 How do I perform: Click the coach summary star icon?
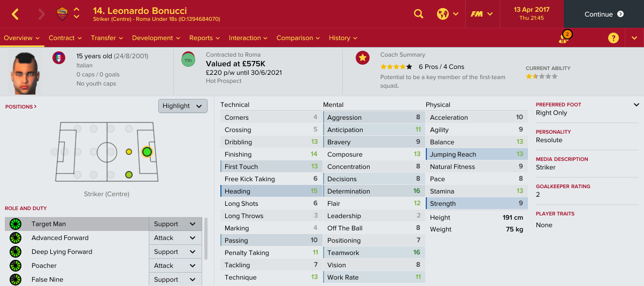[x=363, y=58]
